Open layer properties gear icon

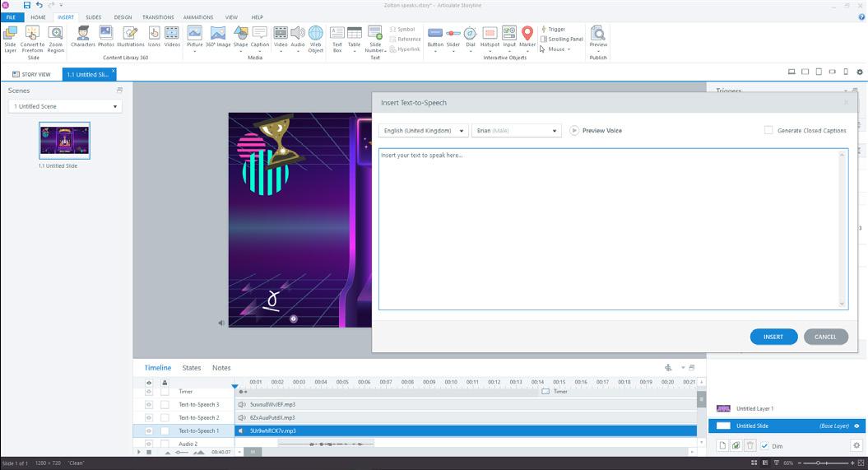(856, 445)
